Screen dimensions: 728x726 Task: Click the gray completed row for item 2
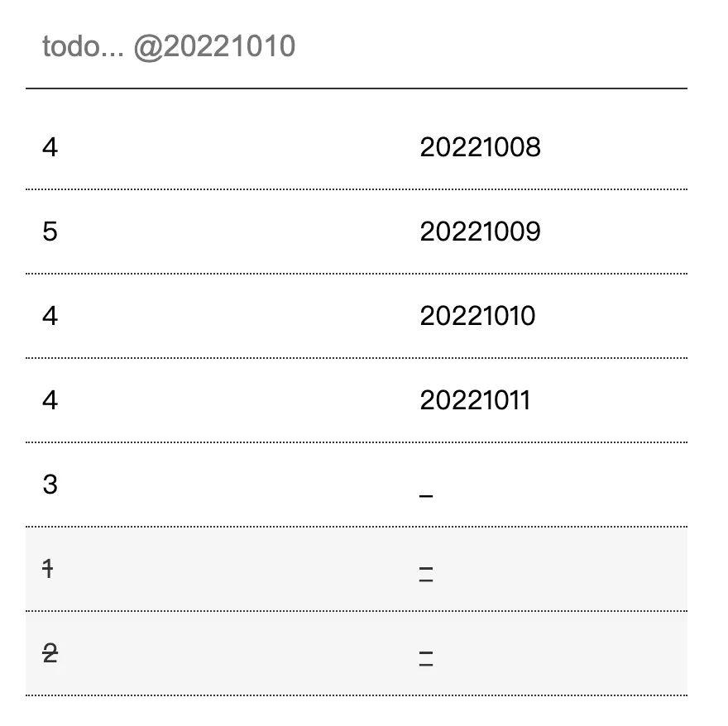pos(248,654)
